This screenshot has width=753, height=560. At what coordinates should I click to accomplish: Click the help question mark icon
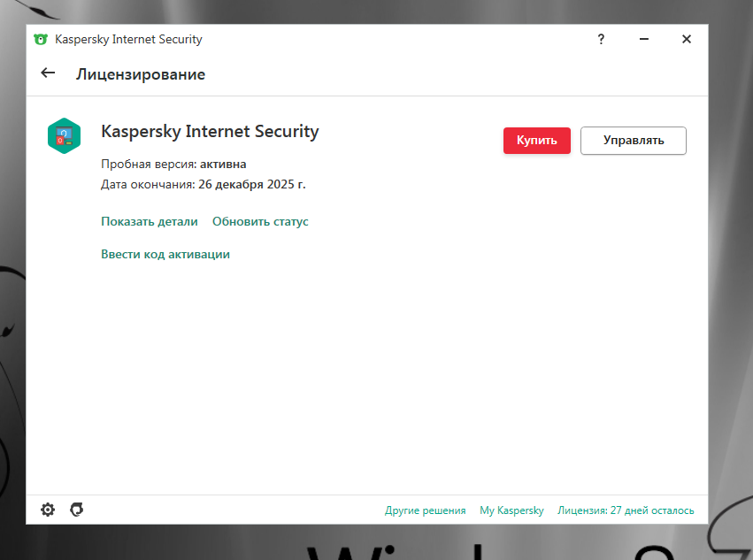[x=601, y=39]
